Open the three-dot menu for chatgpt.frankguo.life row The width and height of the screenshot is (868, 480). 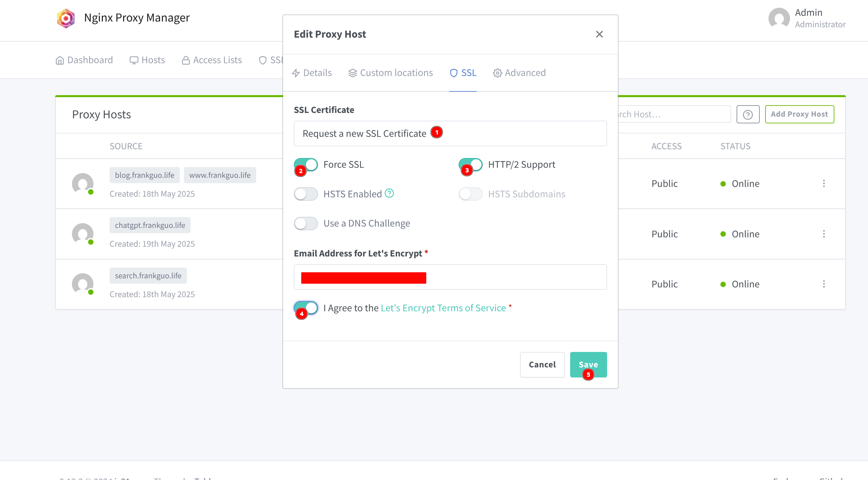824,234
